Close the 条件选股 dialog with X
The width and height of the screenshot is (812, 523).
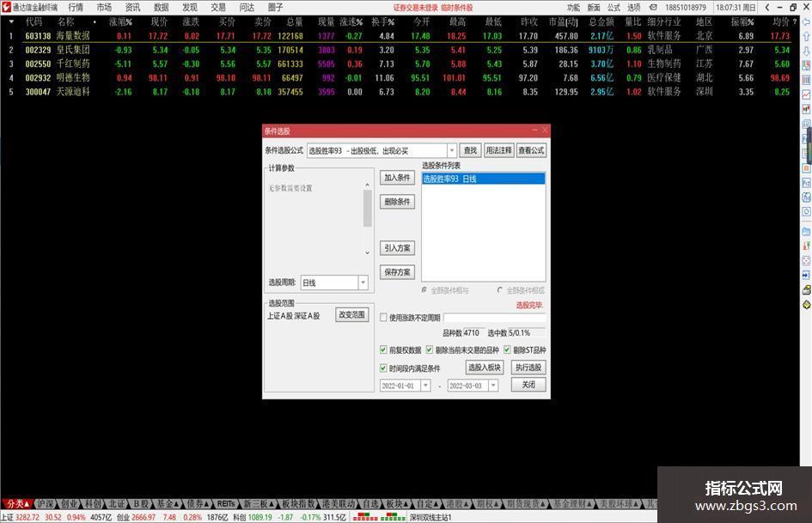(545, 131)
